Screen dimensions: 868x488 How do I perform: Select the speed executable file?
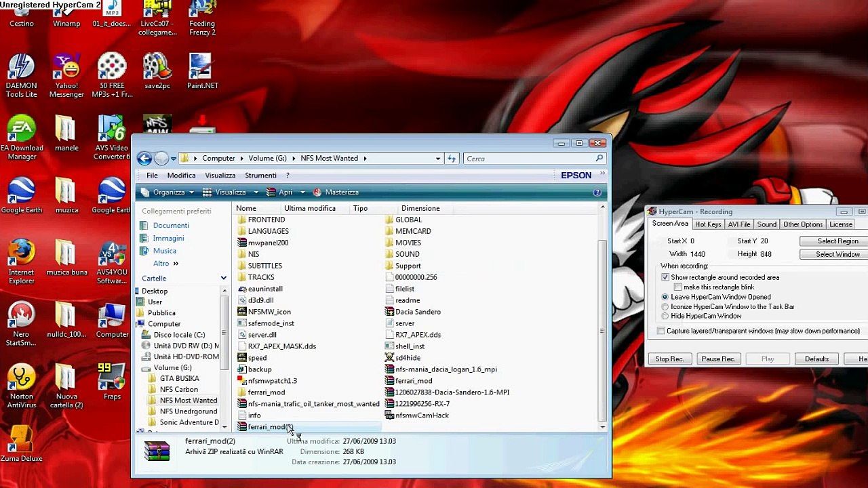tap(252, 358)
